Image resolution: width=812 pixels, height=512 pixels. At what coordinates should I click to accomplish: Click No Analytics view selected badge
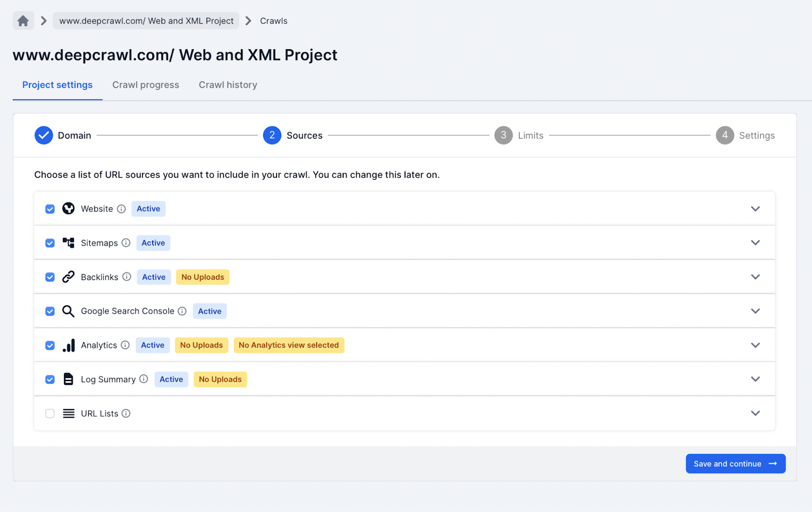click(x=289, y=345)
